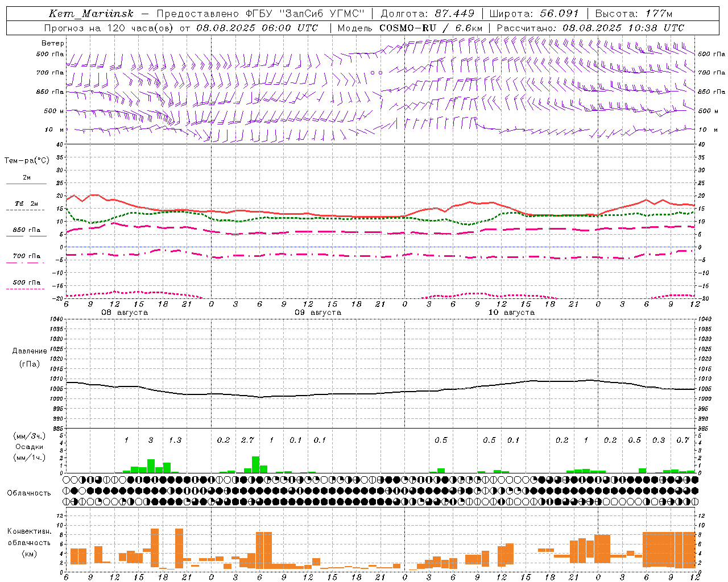Click the 'Высота: 177м' header field
Screen dimensions: 728x582
(634, 14)
